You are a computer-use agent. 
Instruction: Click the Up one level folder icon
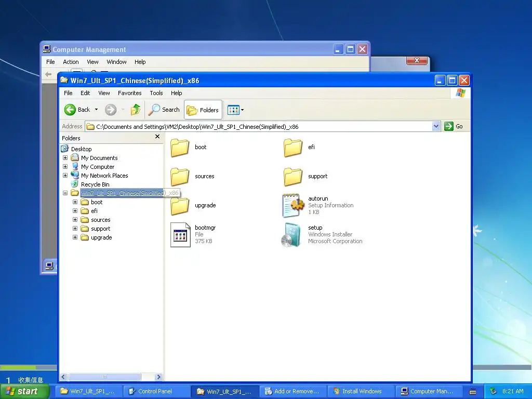[136, 110]
